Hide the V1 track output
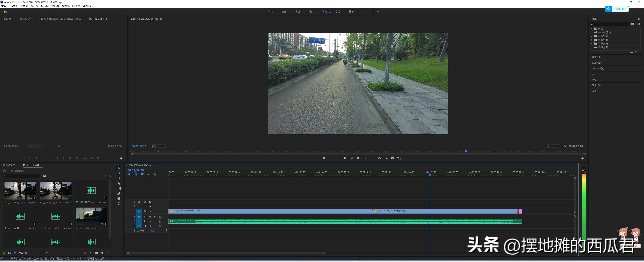The image size is (644, 262). (x=150, y=211)
